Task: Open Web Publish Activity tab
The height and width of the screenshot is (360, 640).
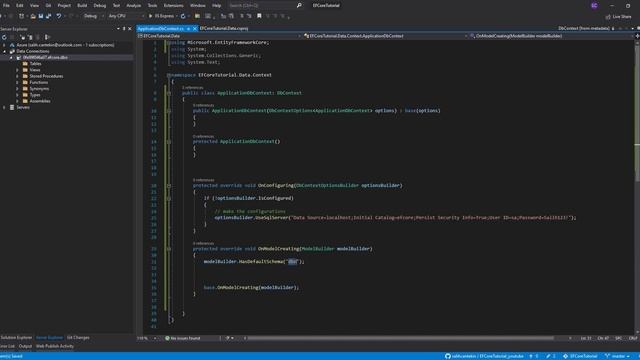Action: [x=55, y=347]
